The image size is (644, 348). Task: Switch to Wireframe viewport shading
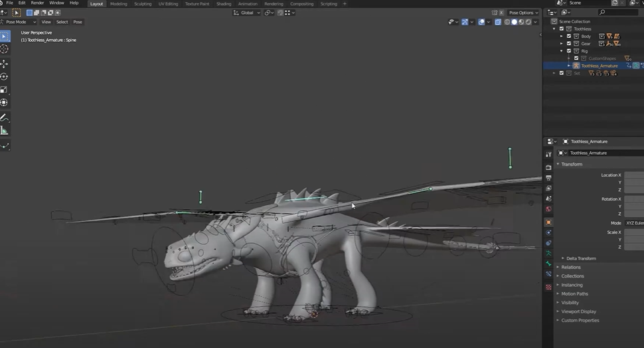507,22
